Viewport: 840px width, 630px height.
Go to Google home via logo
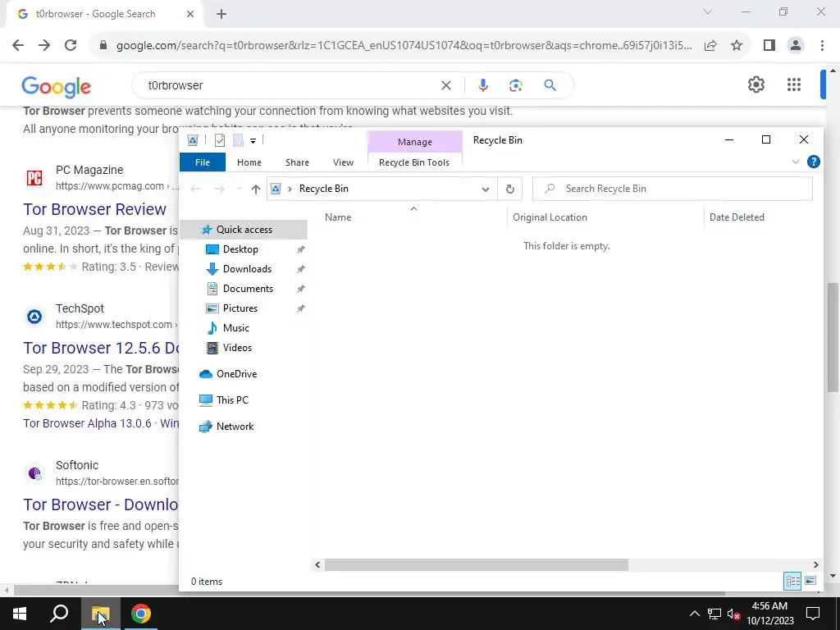pyautogui.click(x=57, y=87)
